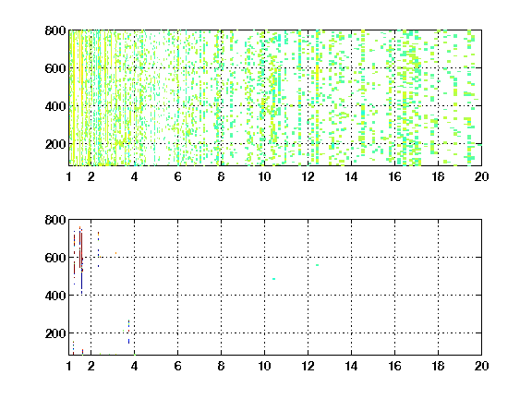The image size is (532, 399).
Task: Click x-axis tick label 6 under top plot
Action: point(177,176)
